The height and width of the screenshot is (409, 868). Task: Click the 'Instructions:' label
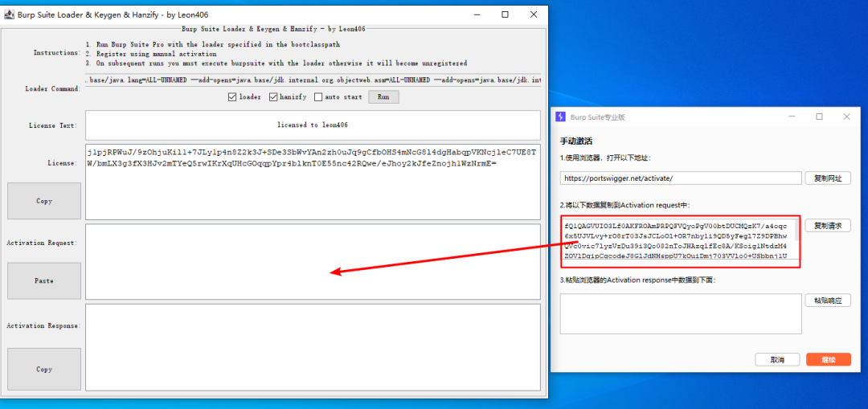57,52
